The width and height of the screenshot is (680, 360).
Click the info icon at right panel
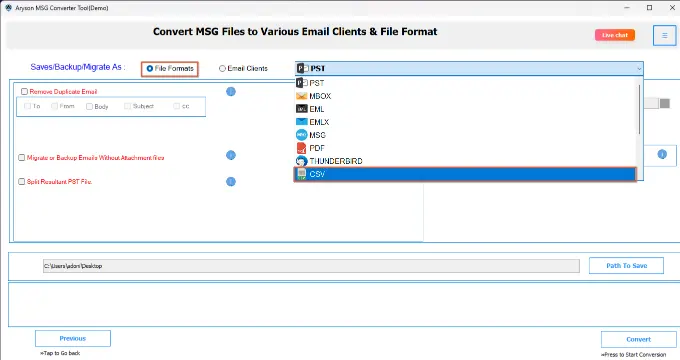662,154
